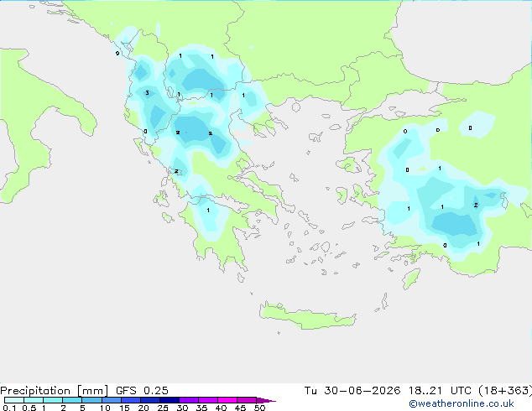Choose the 25–30 mm navy legend swatch
532x411 pixels.
click(x=170, y=400)
